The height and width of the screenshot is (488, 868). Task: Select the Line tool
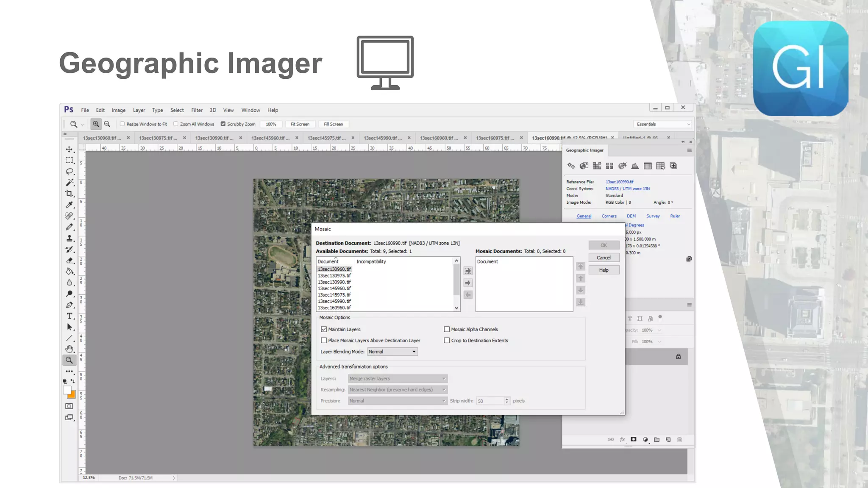coord(69,338)
